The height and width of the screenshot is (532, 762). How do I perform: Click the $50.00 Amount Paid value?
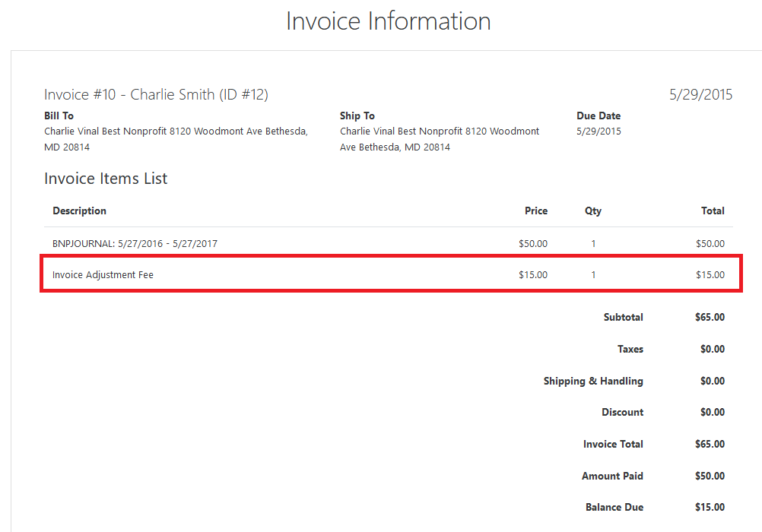click(x=710, y=476)
